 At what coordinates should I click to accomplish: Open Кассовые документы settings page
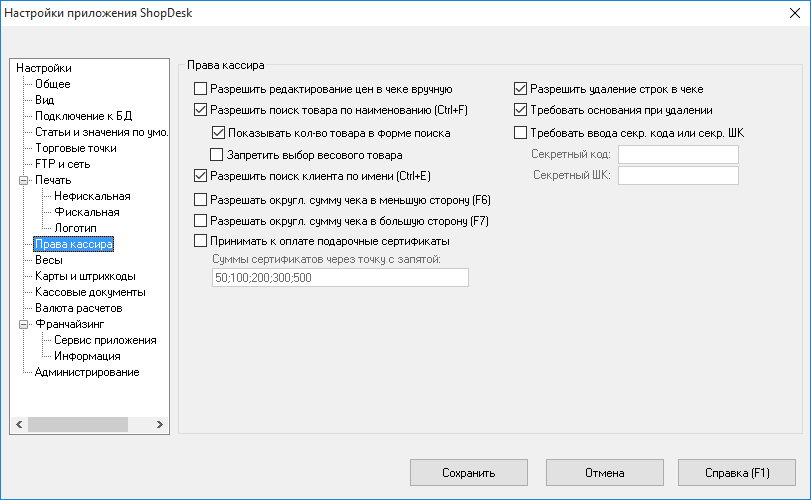pos(90,292)
